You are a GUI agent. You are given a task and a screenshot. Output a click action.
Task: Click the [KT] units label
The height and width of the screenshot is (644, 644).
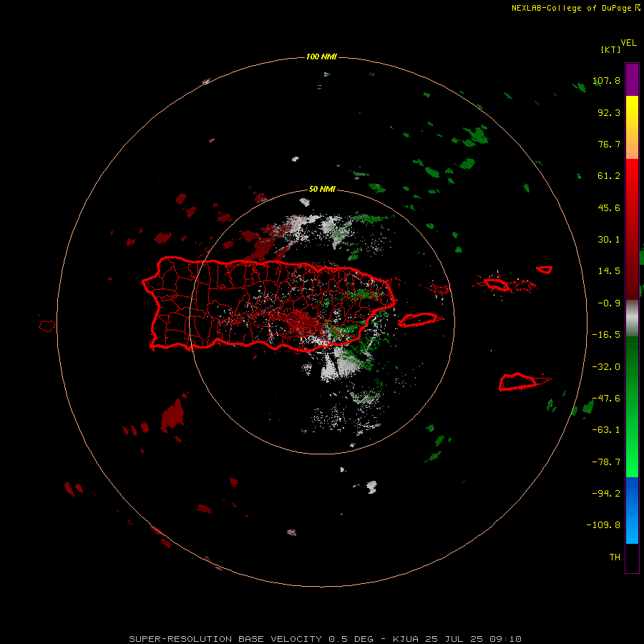tap(610, 49)
